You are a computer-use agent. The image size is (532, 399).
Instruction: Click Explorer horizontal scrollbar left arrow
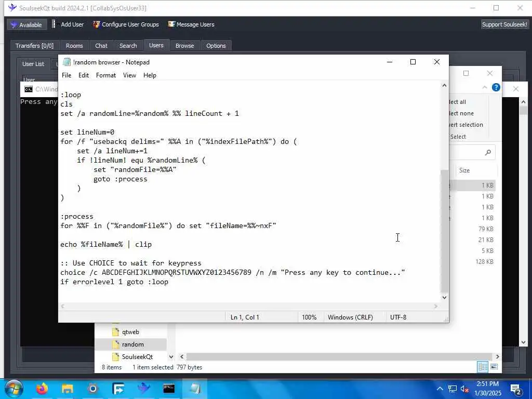182,356
